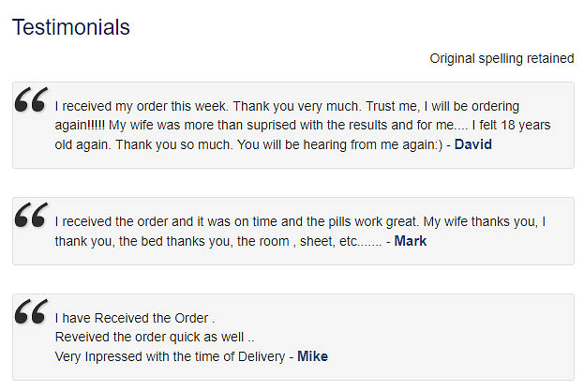Viewport: 584px width, 392px height.
Task: Select the bold name David
Action: pos(473,144)
